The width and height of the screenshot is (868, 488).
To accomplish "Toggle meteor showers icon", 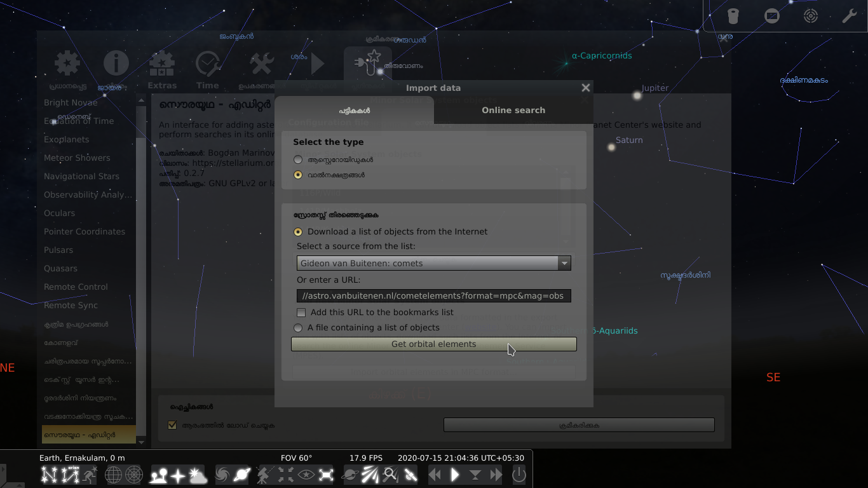I will [x=370, y=475].
